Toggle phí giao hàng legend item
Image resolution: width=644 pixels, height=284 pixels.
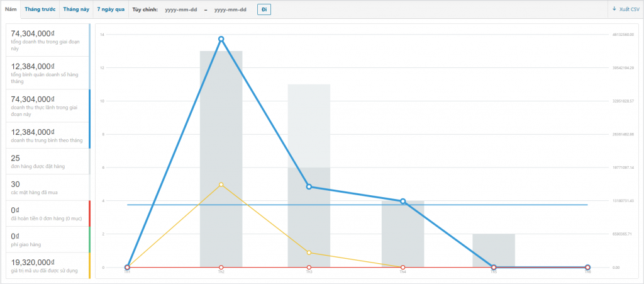click(x=48, y=239)
